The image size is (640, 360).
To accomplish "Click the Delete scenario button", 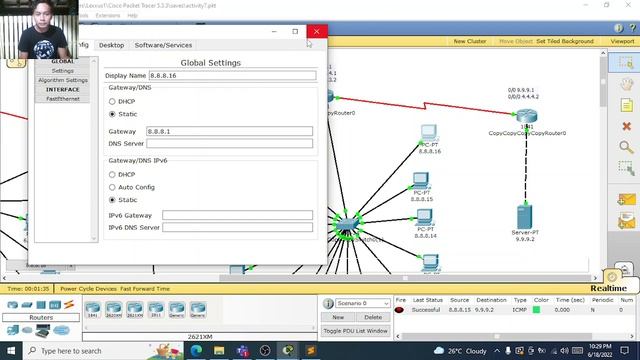I will (x=373, y=317).
